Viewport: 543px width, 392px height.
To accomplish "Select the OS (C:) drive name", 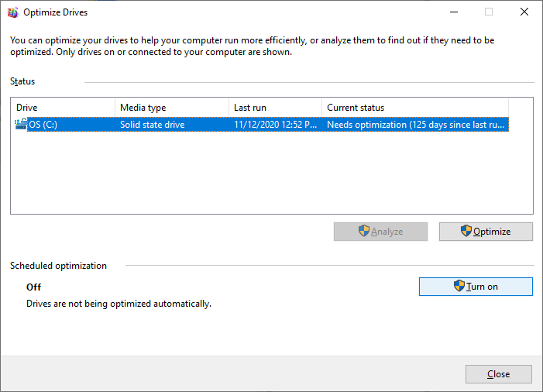I will pyautogui.click(x=42, y=125).
